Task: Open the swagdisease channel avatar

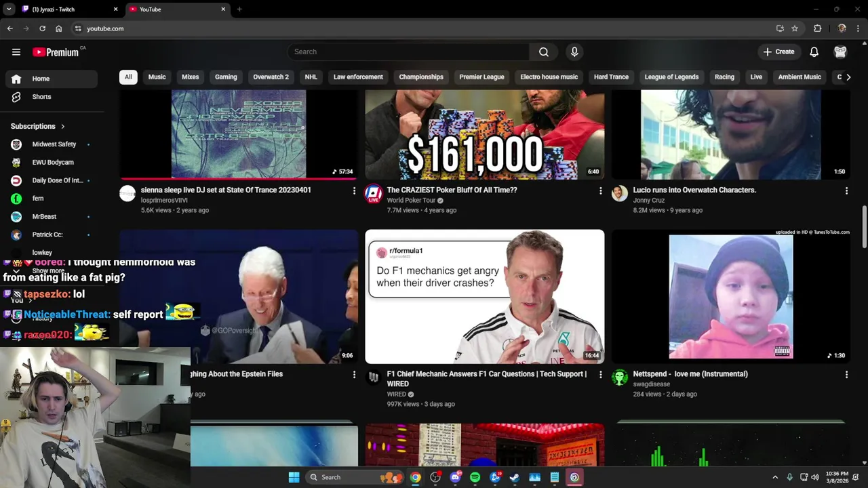Action: click(620, 378)
